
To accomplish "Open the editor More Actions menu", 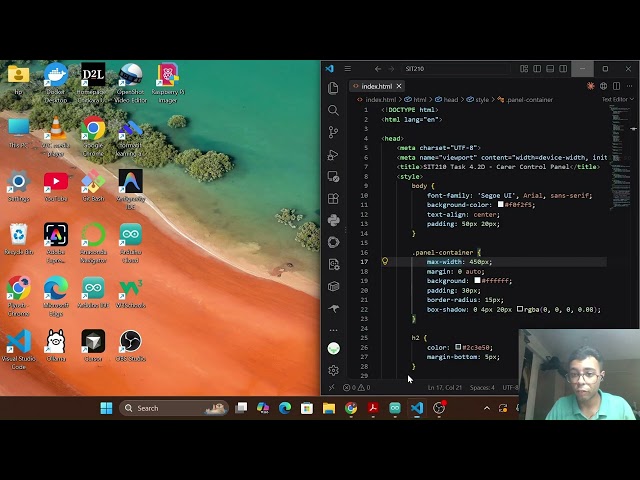I will (629, 86).
